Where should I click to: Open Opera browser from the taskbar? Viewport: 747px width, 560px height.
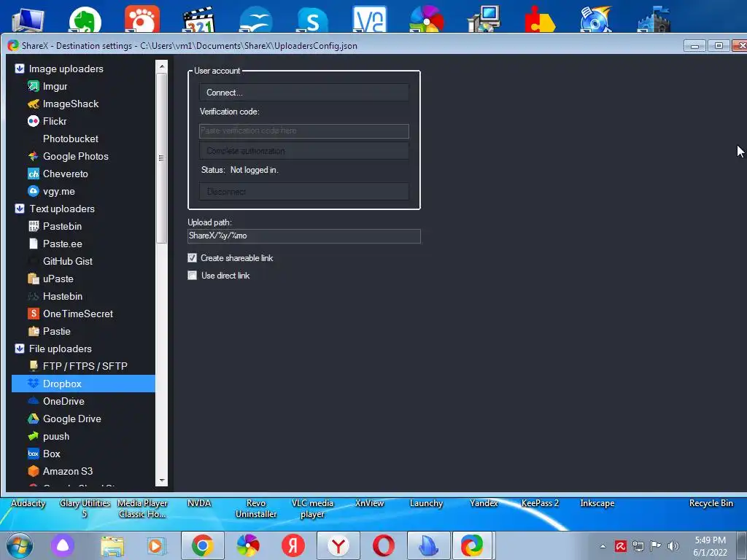(384, 545)
